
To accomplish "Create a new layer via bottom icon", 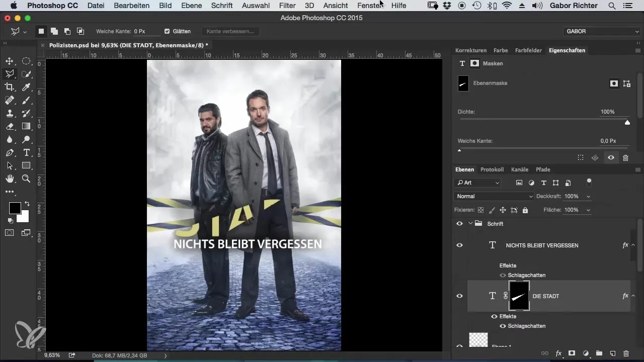I will pos(612,353).
